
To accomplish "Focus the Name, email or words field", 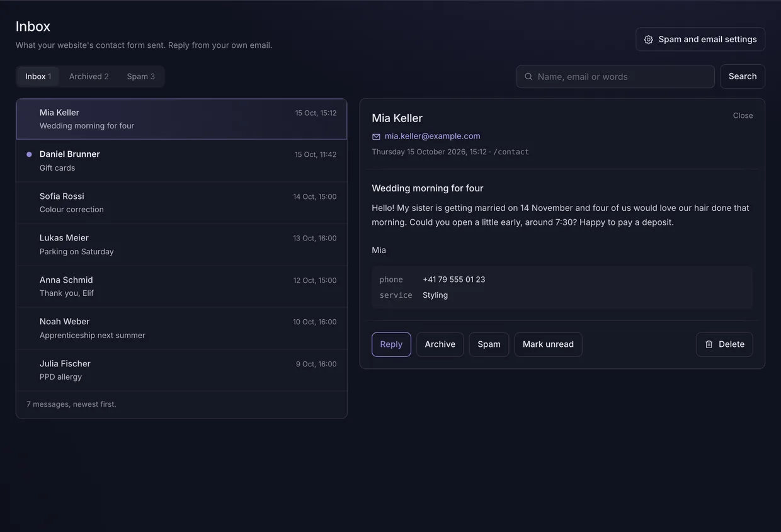I will click(x=615, y=77).
